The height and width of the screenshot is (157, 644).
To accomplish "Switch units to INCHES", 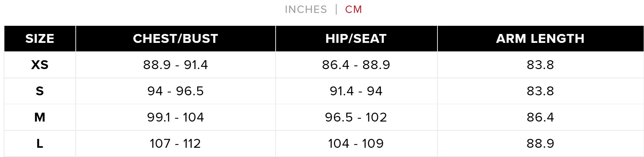I will (306, 9).
